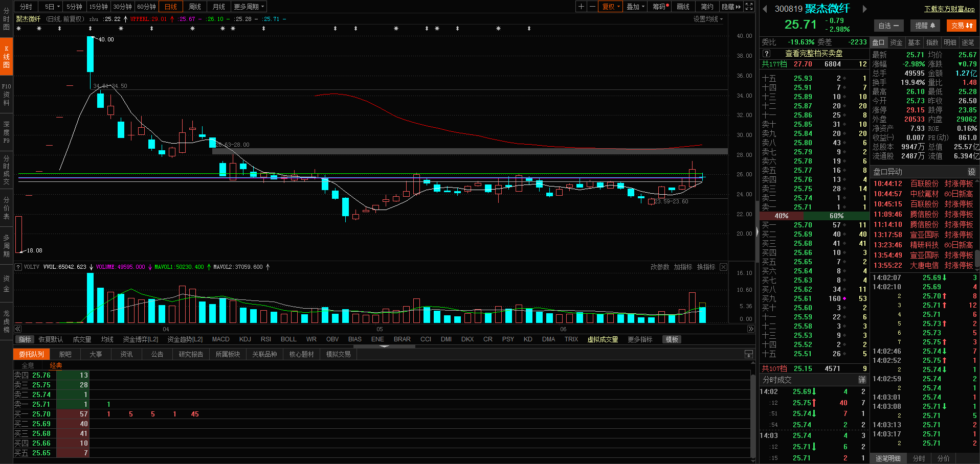The width and height of the screenshot is (980, 464).
Task: Open 龙虎榜 in left sidebar
Action: pyautogui.click(x=6, y=321)
